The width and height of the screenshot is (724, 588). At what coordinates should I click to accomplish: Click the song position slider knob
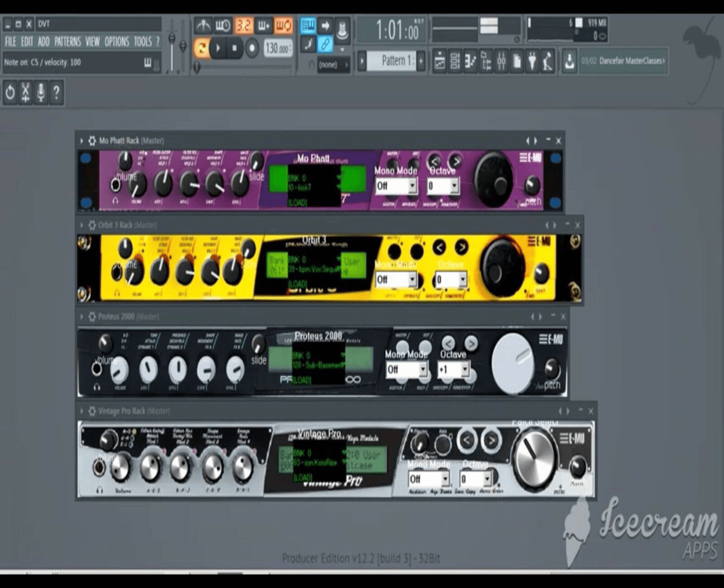click(x=196, y=67)
